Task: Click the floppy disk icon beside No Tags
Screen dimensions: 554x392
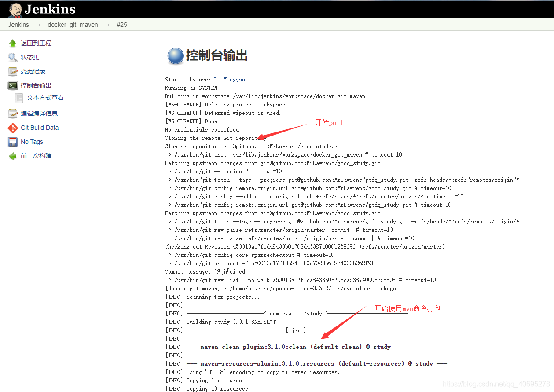Action: (x=13, y=142)
